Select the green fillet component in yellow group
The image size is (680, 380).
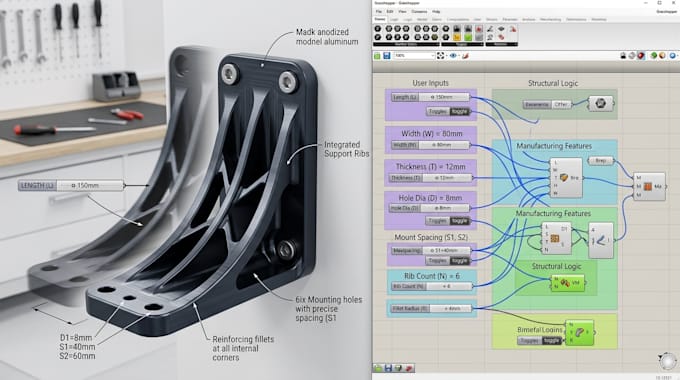click(x=579, y=333)
